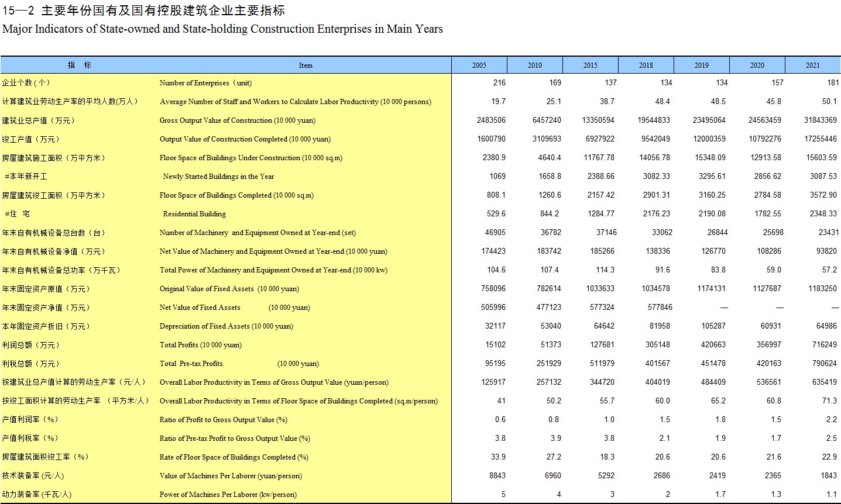Click the 2019 column header
Viewport: 841px width, 504px height.
point(702,65)
